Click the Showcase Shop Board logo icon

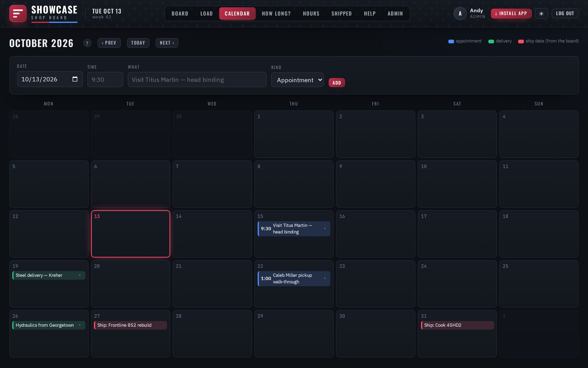point(18,13)
